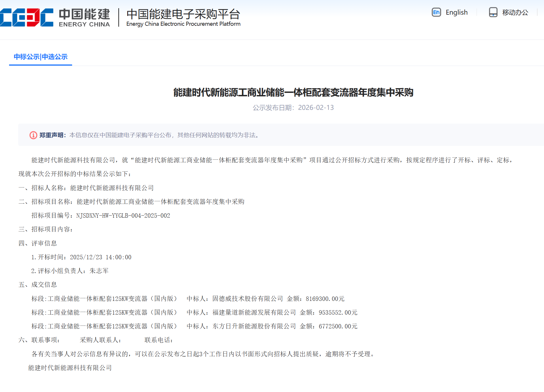This screenshot has width=544, height=392.
Task: Click the 移动办公 mobile device icon
Action: pyautogui.click(x=493, y=12)
